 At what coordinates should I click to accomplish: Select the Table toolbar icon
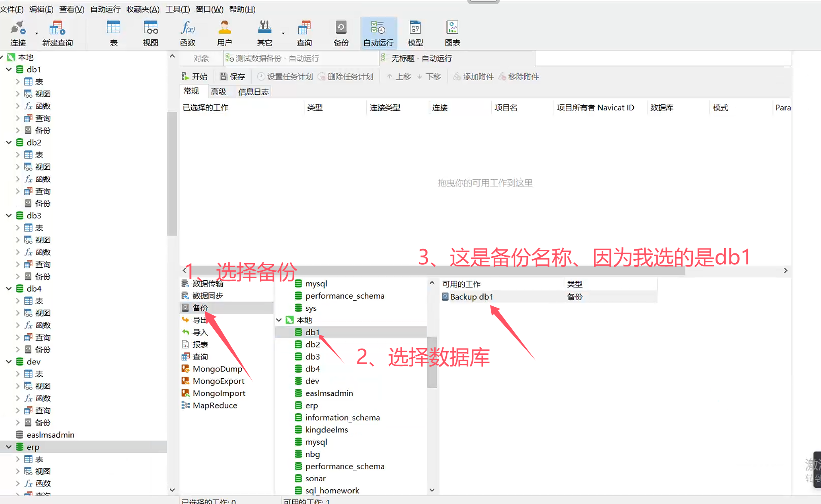point(114,33)
